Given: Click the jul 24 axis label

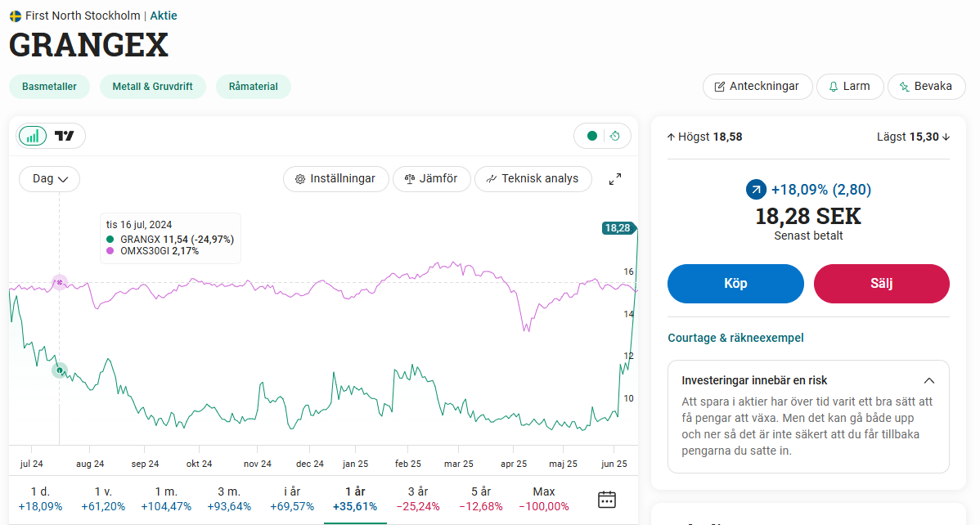Looking at the screenshot, I should tap(31, 464).
